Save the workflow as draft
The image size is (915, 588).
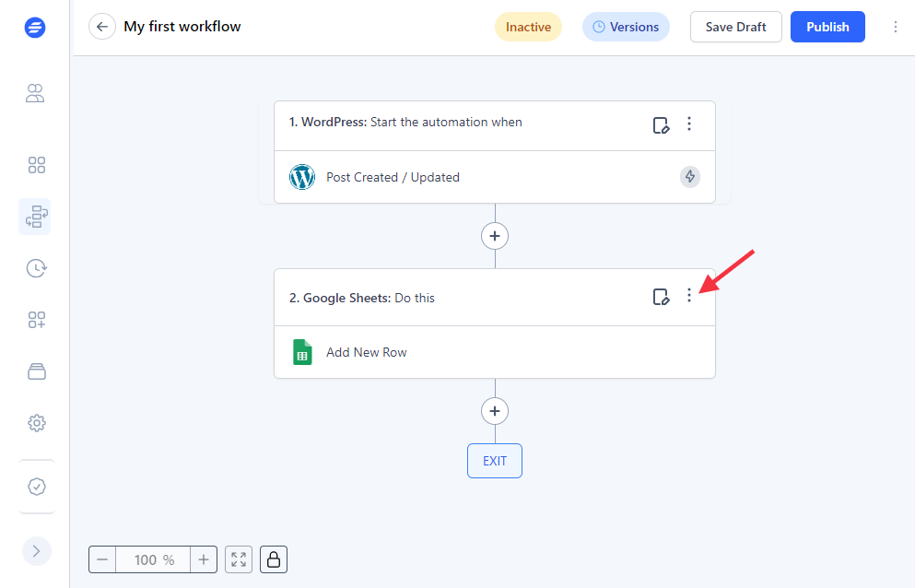735,27
